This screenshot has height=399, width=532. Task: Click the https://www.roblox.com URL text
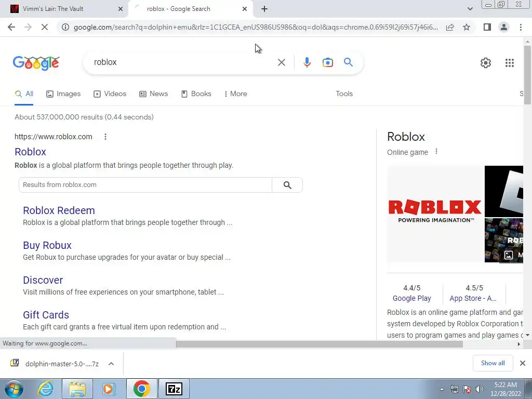pyautogui.click(x=54, y=137)
